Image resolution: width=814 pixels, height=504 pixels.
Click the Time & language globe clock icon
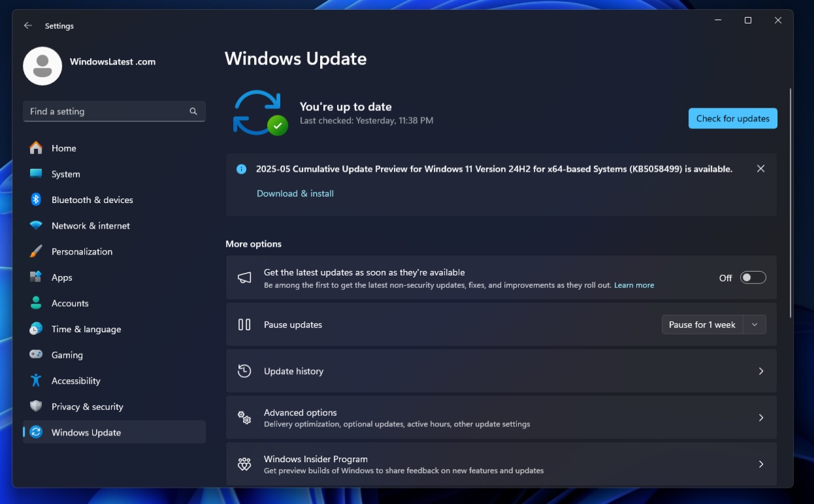pyautogui.click(x=36, y=329)
